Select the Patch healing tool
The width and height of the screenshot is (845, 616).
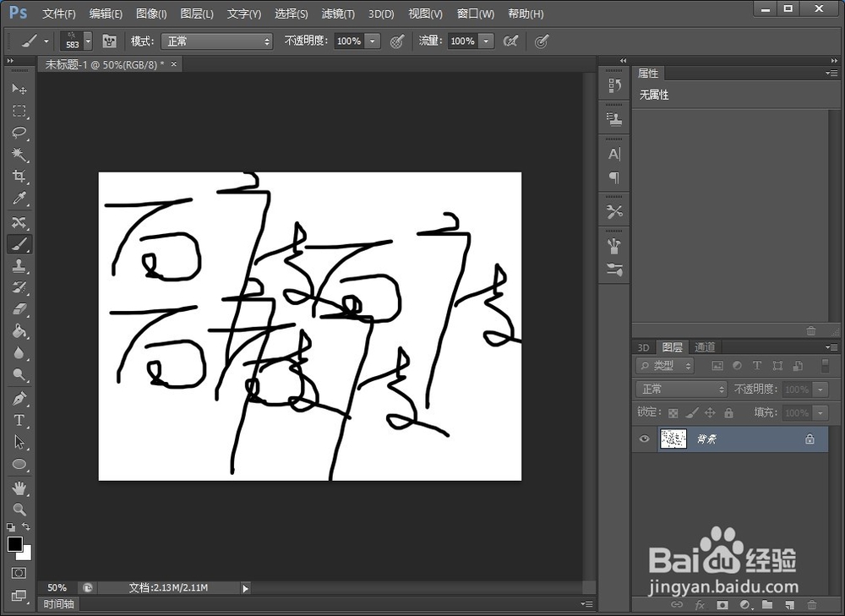tap(19, 222)
